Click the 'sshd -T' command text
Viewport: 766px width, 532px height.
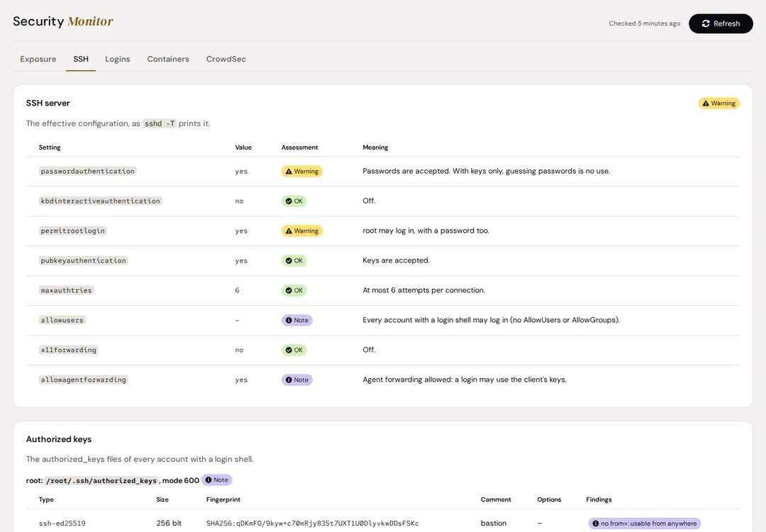160,124
